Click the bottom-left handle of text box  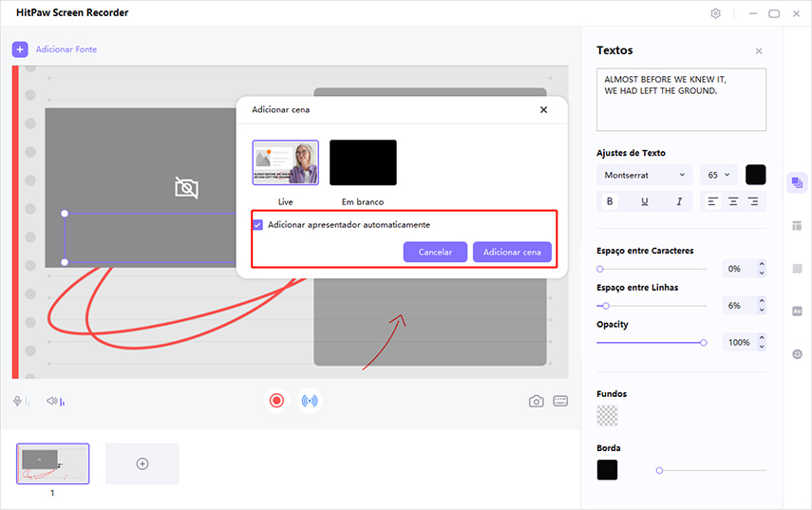point(65,262)
